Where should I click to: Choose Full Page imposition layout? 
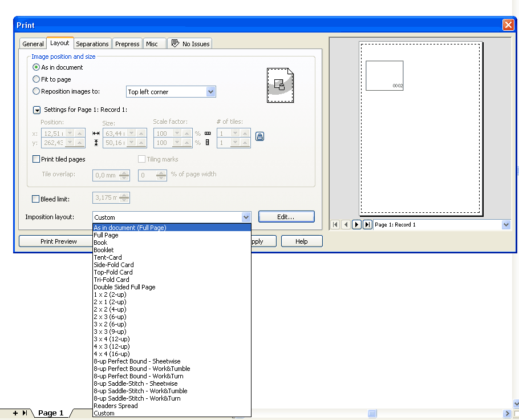(172, 235)
